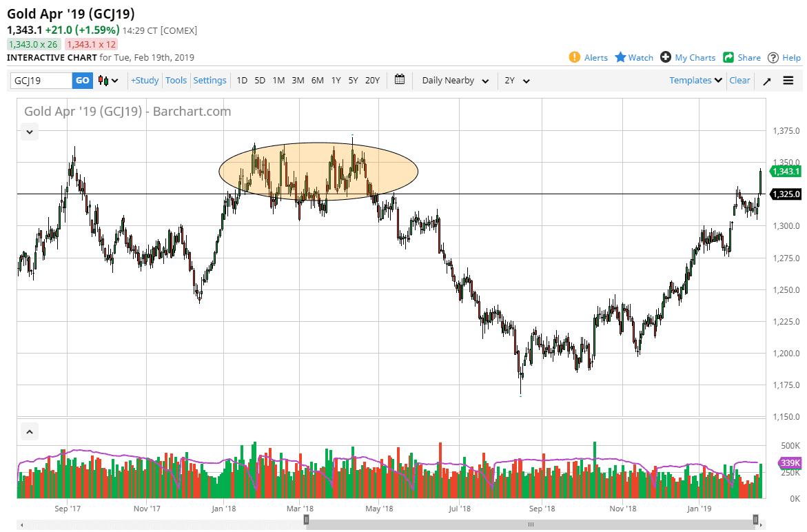Click the GCJ19 symbol input field
This screenshot has width=807, height=532.
click(x=41, y=81)
